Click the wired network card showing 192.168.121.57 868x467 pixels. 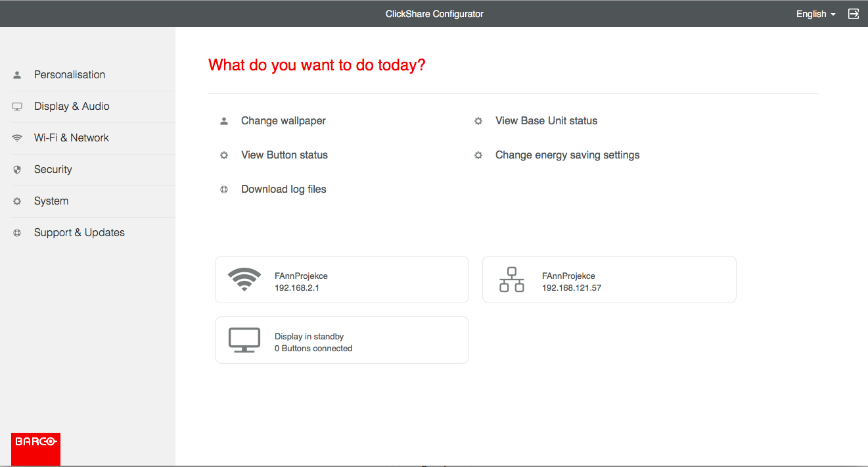tap(609, 280)
